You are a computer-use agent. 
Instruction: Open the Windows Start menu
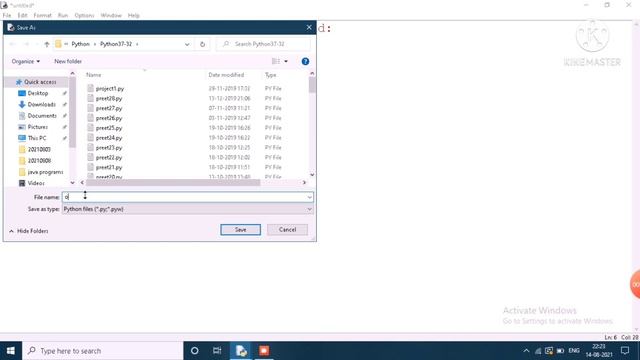(11, 351)
